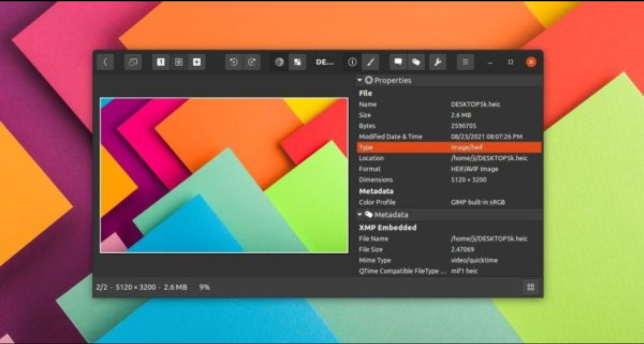Select the Bytes row in Properties
644x344 pixels.
[x=449, y=126]
